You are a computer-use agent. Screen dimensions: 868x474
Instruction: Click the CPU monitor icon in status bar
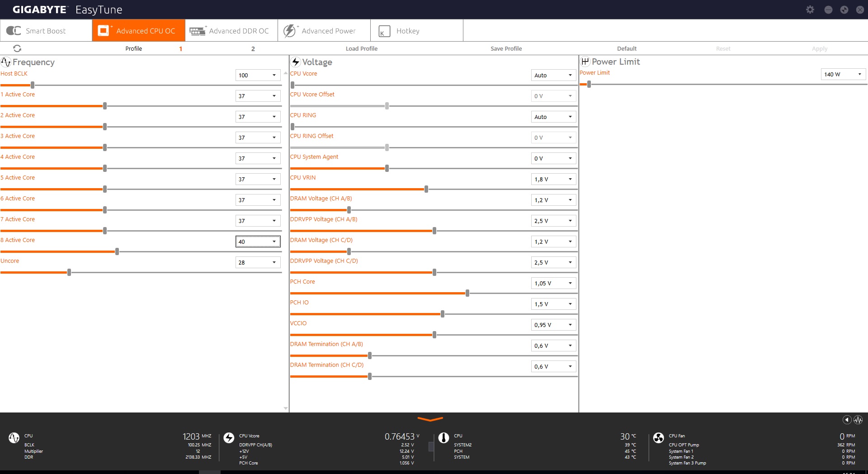[14, 438]
